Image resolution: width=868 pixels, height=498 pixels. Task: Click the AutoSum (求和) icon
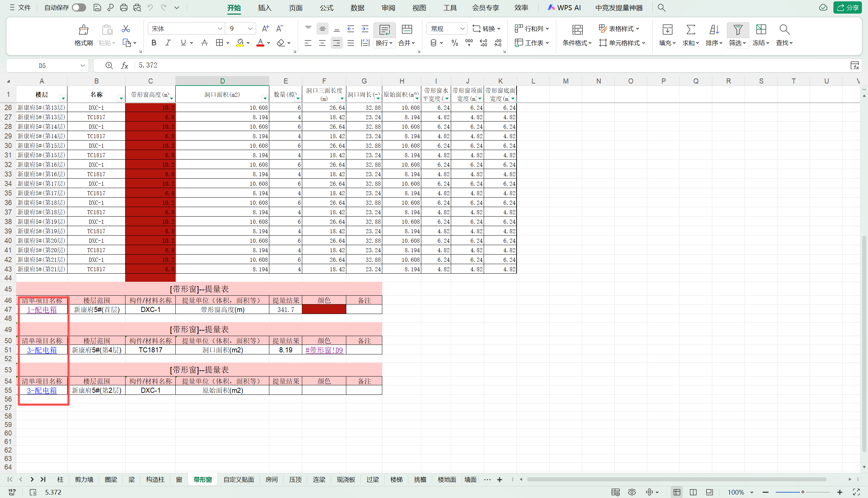[691, 30]
